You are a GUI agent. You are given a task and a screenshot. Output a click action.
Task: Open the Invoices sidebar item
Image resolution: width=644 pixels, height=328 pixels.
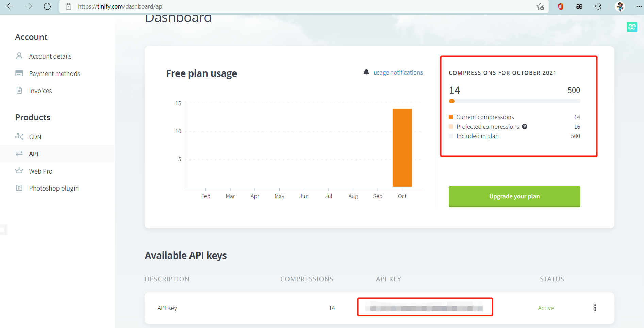tap(40, 91)
